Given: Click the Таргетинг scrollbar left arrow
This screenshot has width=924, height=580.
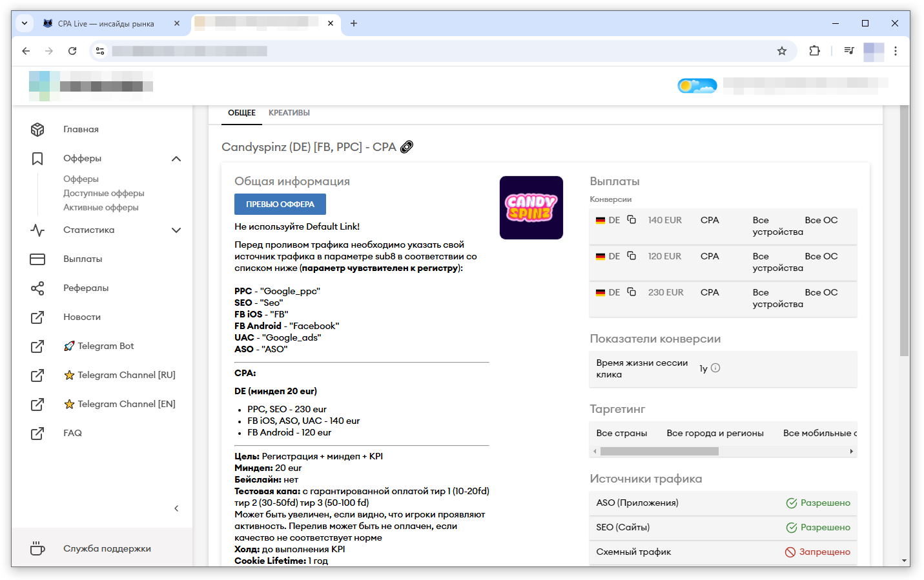Looking at the screenshot, I should 595,452.
